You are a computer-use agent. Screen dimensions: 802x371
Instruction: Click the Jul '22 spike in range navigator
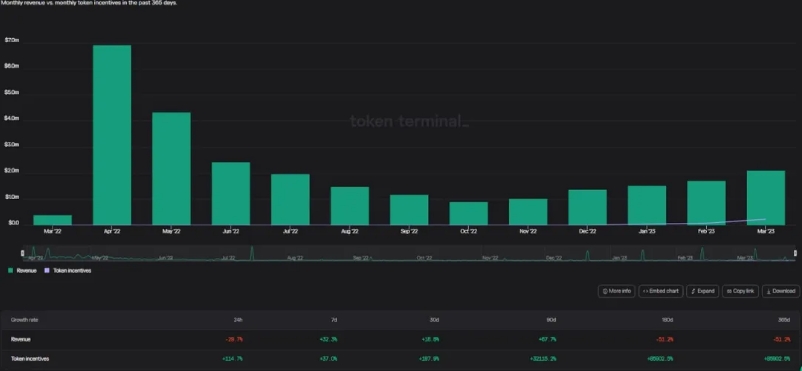coord(252,254)
